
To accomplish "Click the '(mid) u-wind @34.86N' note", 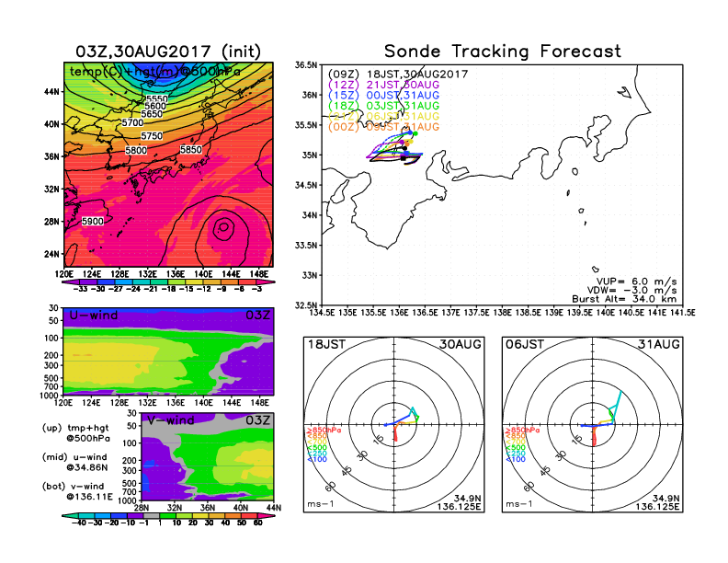I will pyautogui.click(x=76, y=462).
